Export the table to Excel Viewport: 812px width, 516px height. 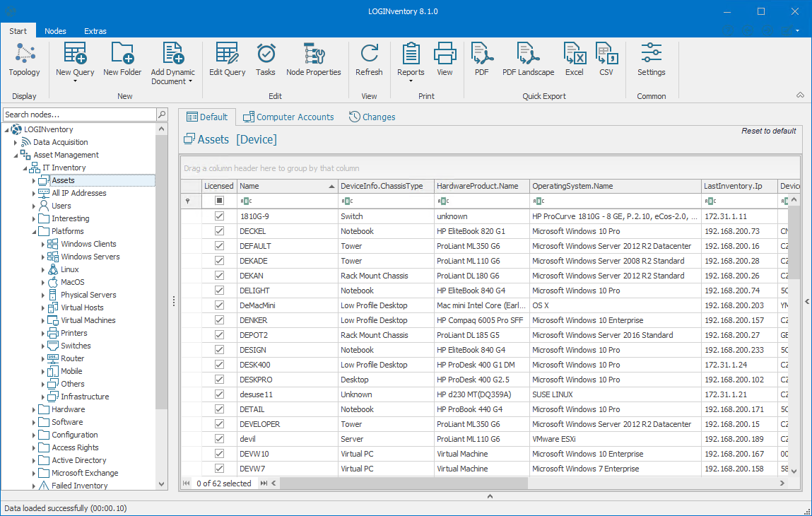coord(575,59)
